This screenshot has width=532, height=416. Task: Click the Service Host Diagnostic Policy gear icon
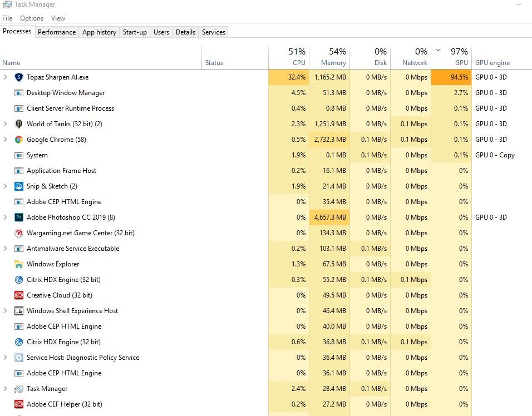pos(19,358)
